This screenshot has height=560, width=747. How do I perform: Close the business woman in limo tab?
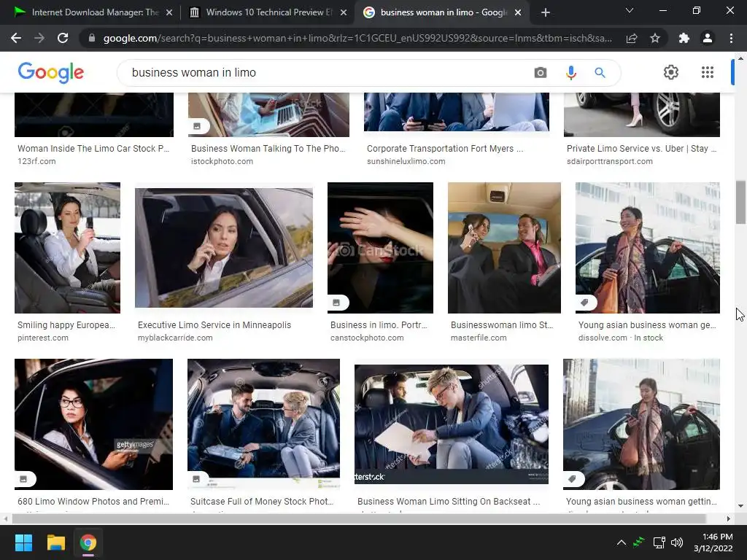click(519, 12)
